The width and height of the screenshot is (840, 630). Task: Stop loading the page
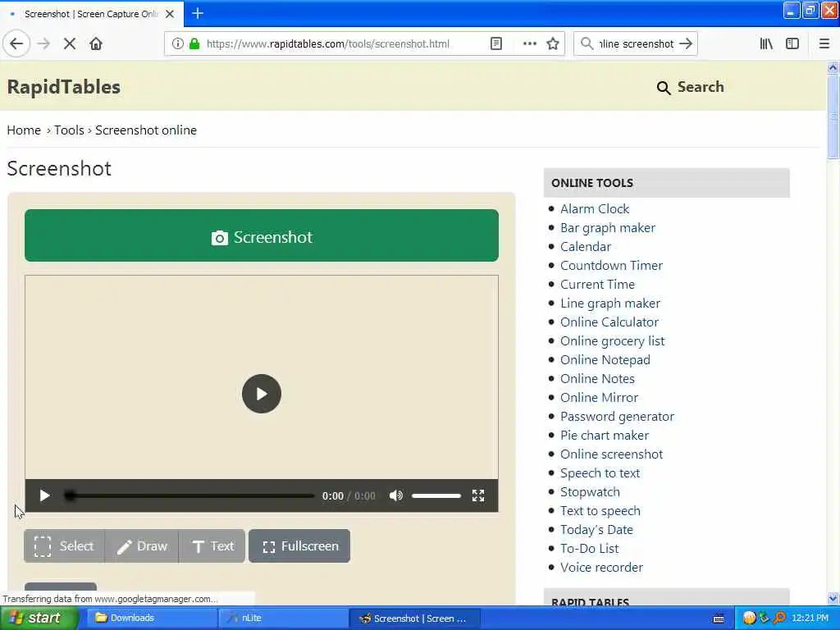(70, 43)
